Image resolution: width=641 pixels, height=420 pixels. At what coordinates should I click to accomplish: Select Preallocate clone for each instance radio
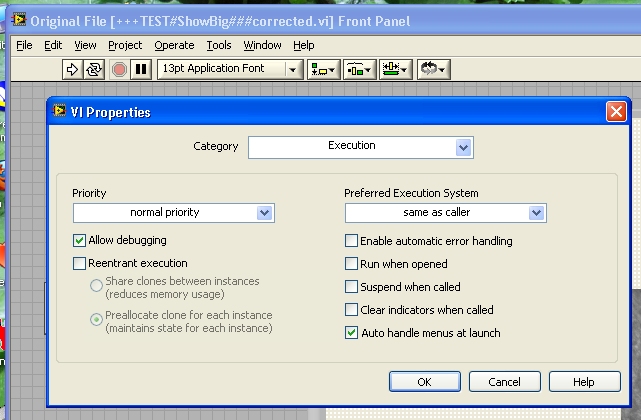[96, 319]
